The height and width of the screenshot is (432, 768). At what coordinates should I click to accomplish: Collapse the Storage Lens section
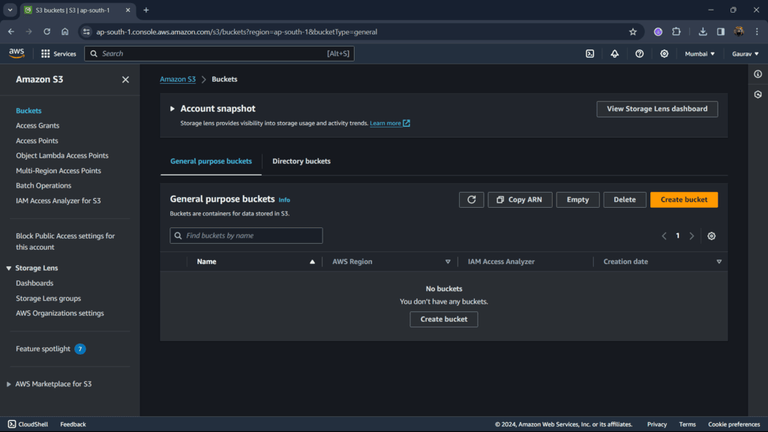tap(9, 268)
